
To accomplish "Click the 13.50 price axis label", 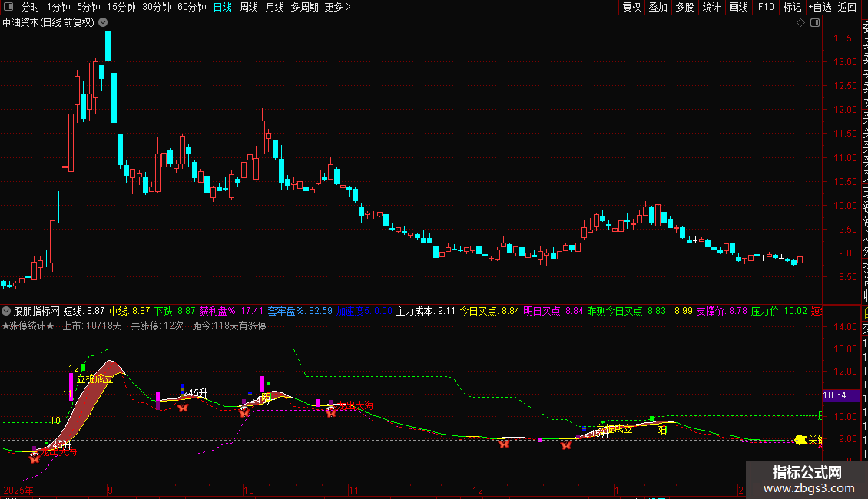I will click(845, 38).
